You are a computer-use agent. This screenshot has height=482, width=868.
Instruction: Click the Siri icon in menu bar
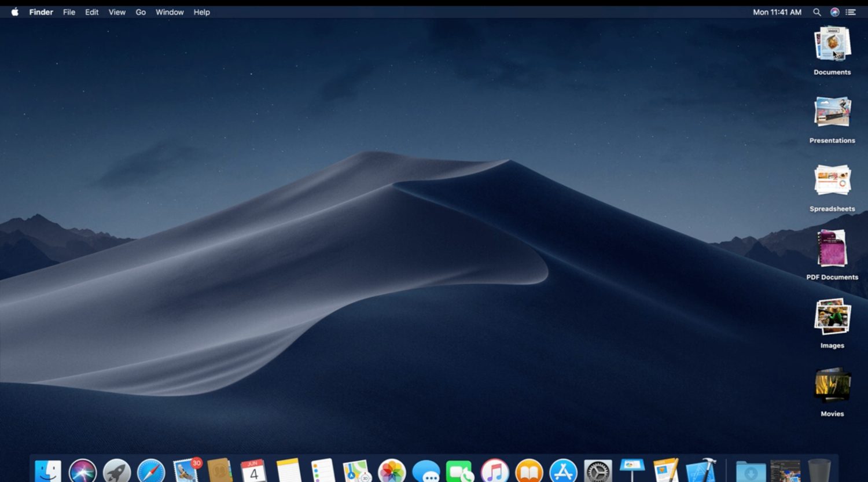click(835, 12)
